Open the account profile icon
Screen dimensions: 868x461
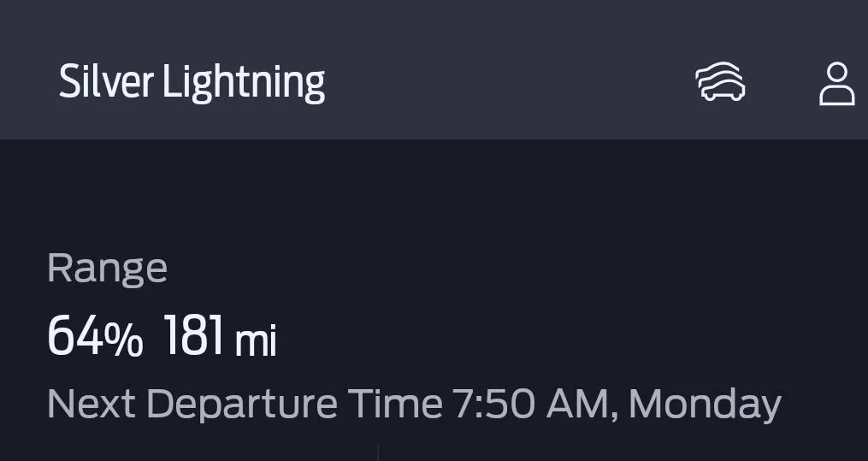pos(836,83)
